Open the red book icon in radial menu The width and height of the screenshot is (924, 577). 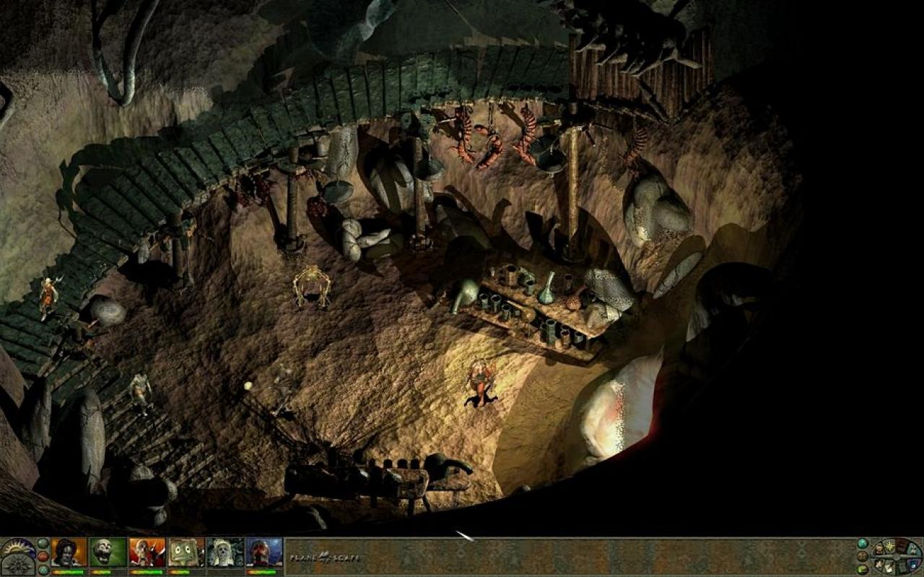point(902,546)
